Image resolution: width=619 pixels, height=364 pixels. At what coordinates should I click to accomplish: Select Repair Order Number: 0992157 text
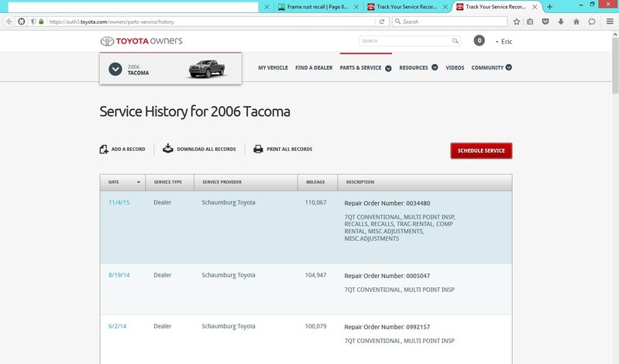point(387,328)
